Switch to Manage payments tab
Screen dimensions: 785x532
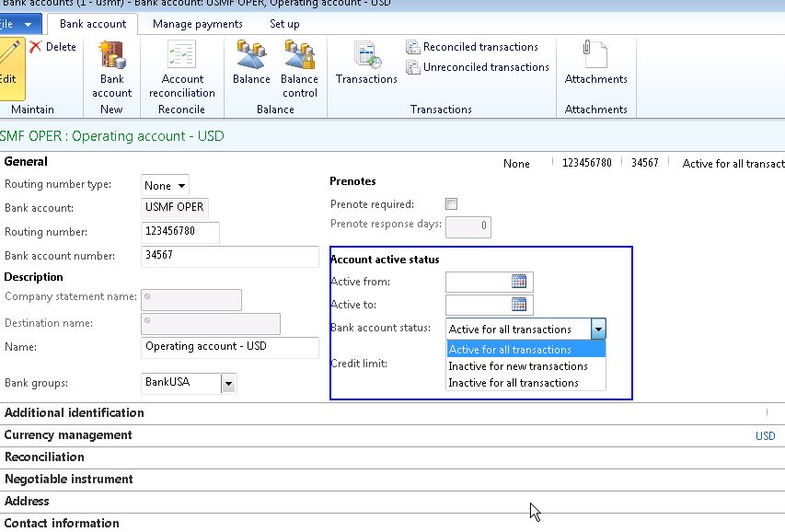click(198, 24)
